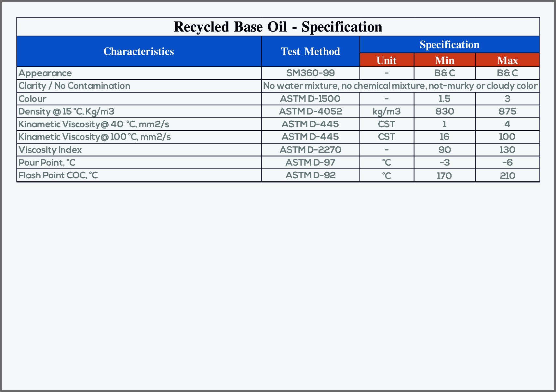The image size is (556, 392).
Task: Click the 'Recycled Base Oil - Specification' title
Action: pos(278,27)
